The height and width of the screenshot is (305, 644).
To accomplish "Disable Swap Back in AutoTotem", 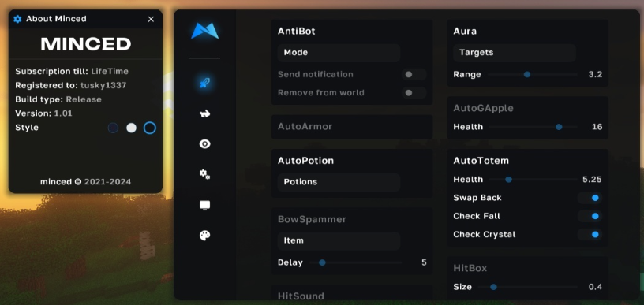I will pos(590,198).
